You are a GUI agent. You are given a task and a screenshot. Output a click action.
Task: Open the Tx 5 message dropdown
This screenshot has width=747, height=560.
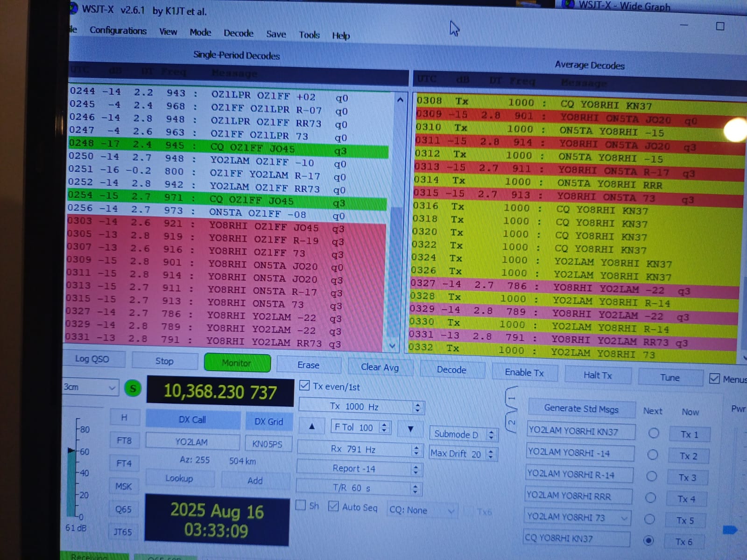coord(624,518)
